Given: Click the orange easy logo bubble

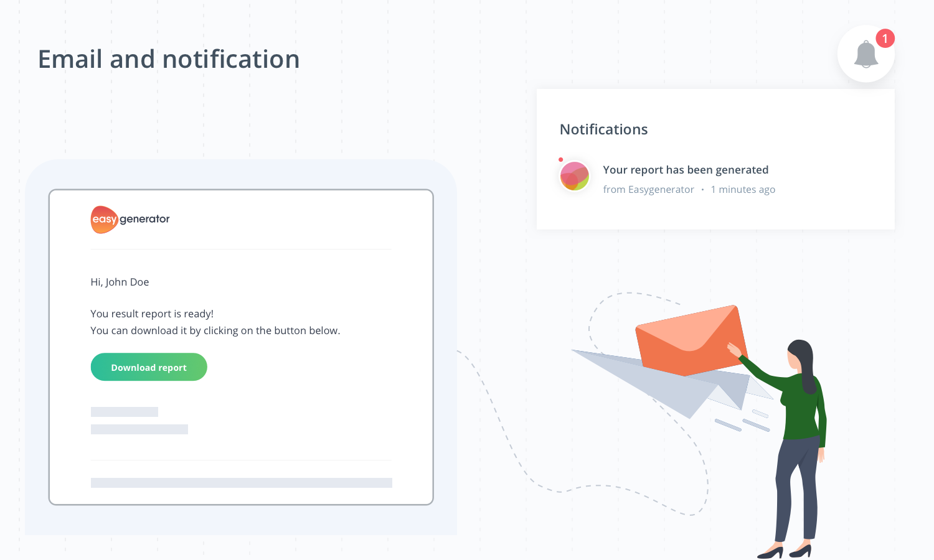Looking at the screenshot, I should point(104,220).
